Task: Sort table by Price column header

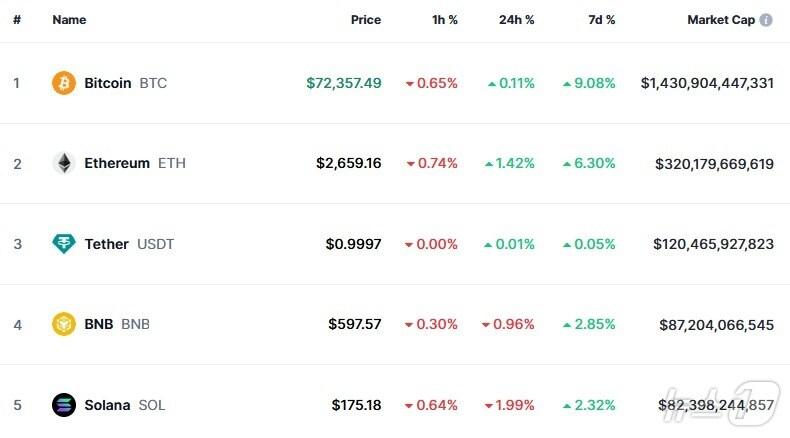Action: point(365,20)
